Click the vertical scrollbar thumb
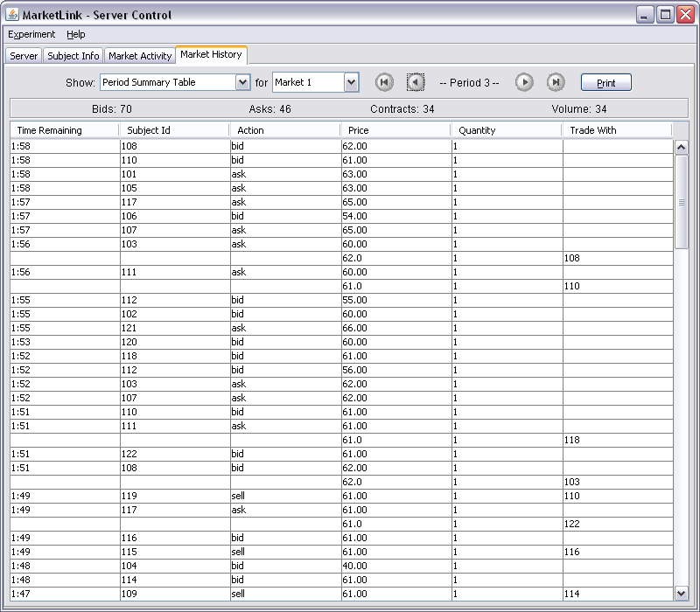Image resolution: width=700 pixels, height=612 pixels. [x=681, y=202]
